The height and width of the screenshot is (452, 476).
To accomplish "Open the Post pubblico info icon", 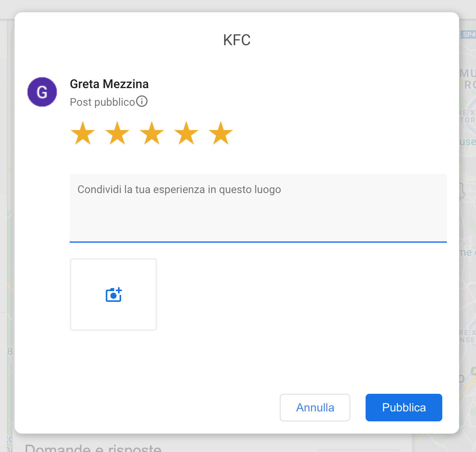I will 142,102.
